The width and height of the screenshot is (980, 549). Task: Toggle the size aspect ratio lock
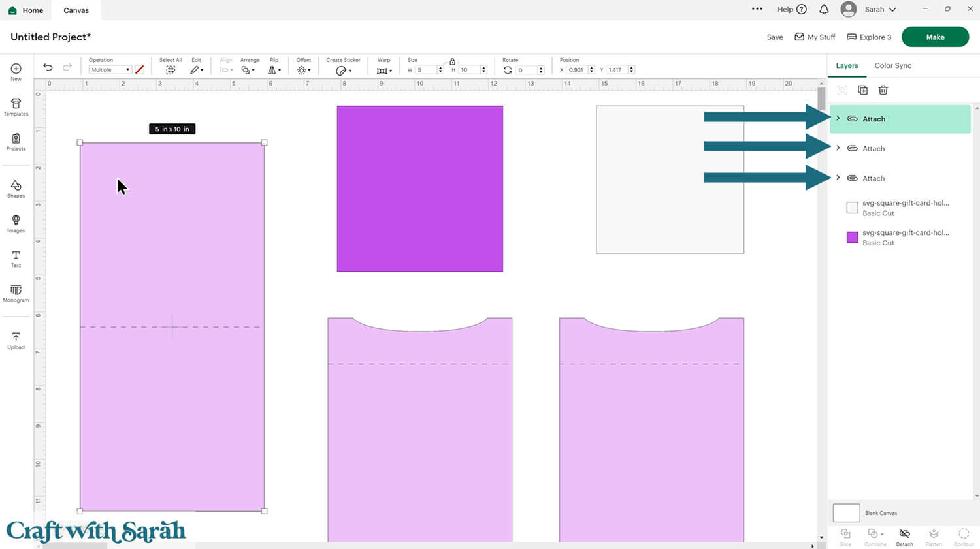452,61
